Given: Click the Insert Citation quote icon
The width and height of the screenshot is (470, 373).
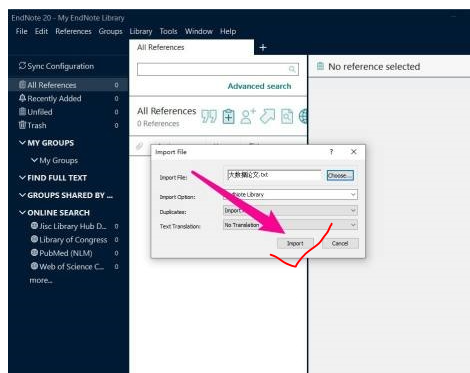Looking at the screenshot, I should coord(209,117).
